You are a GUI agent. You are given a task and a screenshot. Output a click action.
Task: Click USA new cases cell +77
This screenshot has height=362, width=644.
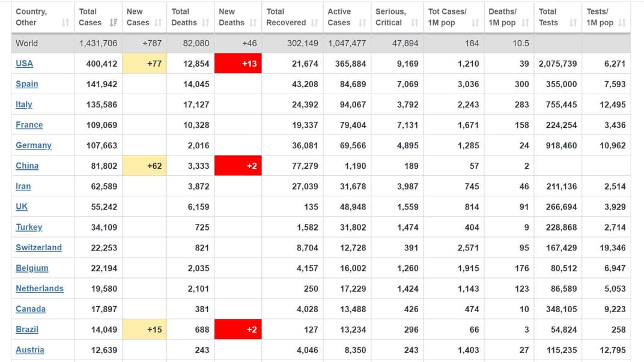[x=145, y=64]
